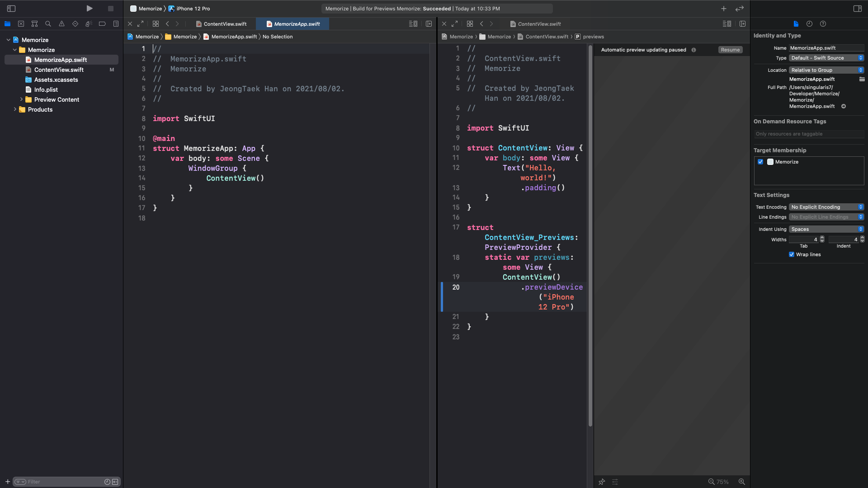Open the Text Encoding dropdown
The width and height of the screenshot is (868, 488).
[x=826, y=207]
